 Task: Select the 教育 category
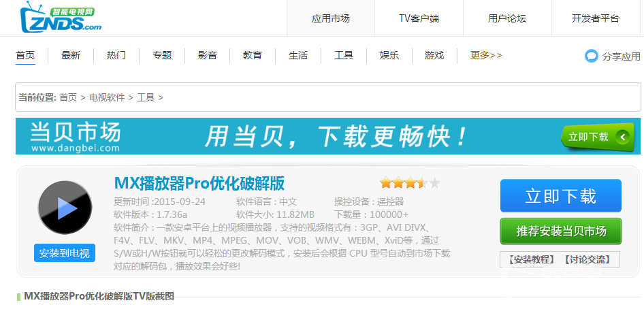[x=252, y=55]
